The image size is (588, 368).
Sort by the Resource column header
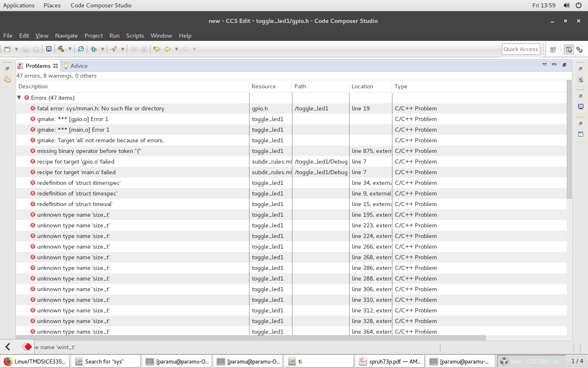270,86
